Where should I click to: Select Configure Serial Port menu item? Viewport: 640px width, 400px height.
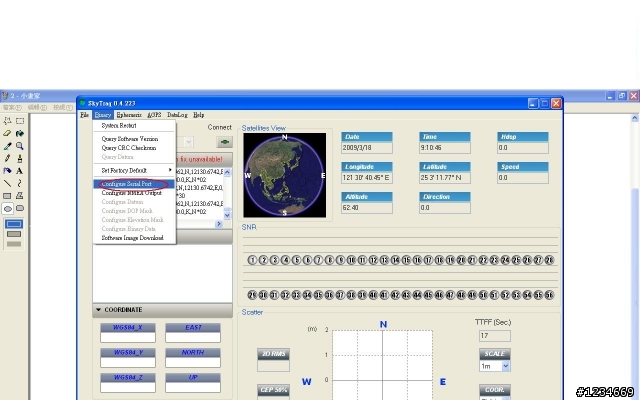point(135,184)
